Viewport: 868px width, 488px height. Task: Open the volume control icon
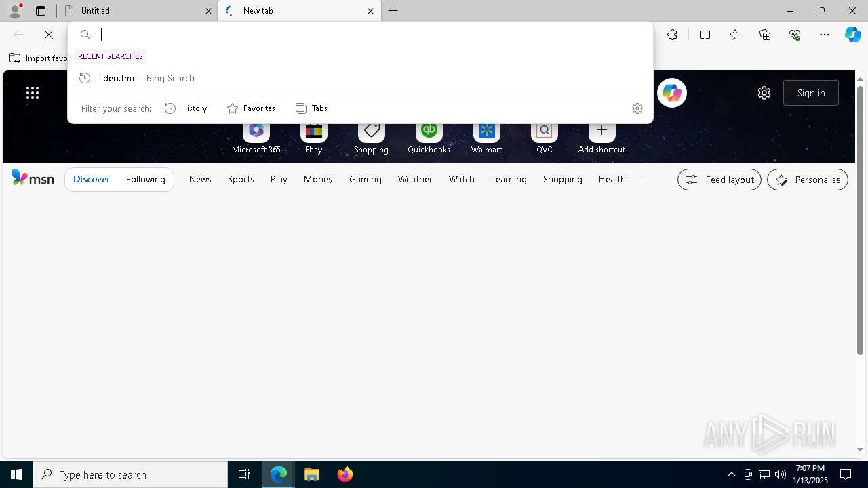click(781, 474)
